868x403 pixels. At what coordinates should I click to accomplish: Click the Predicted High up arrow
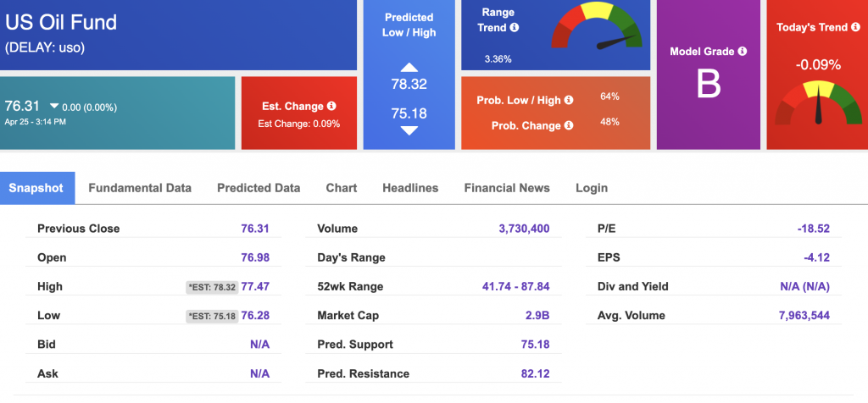(409, 68)
